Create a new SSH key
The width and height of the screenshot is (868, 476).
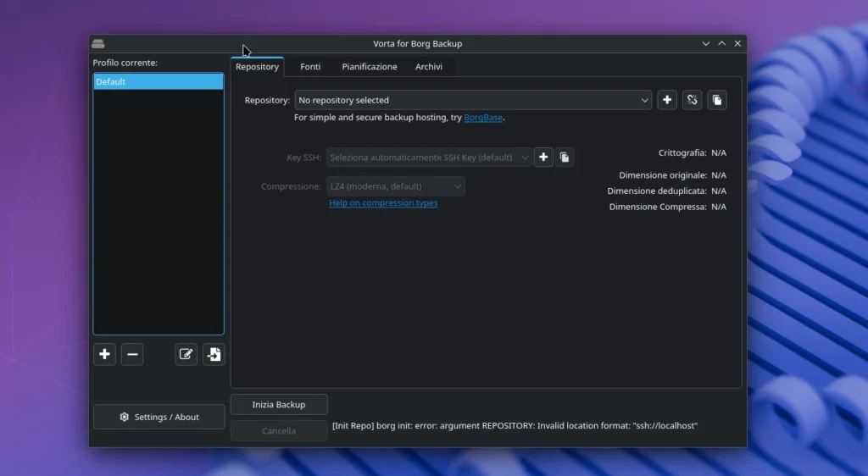(543, 157)
